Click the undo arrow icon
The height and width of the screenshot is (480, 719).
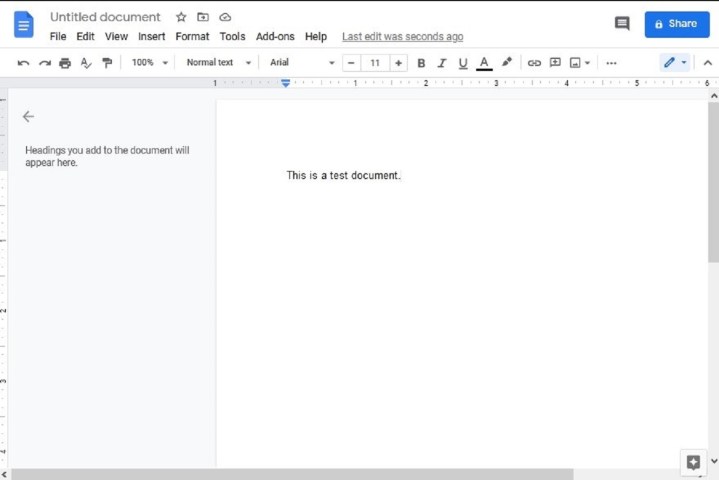pos(23,63)
